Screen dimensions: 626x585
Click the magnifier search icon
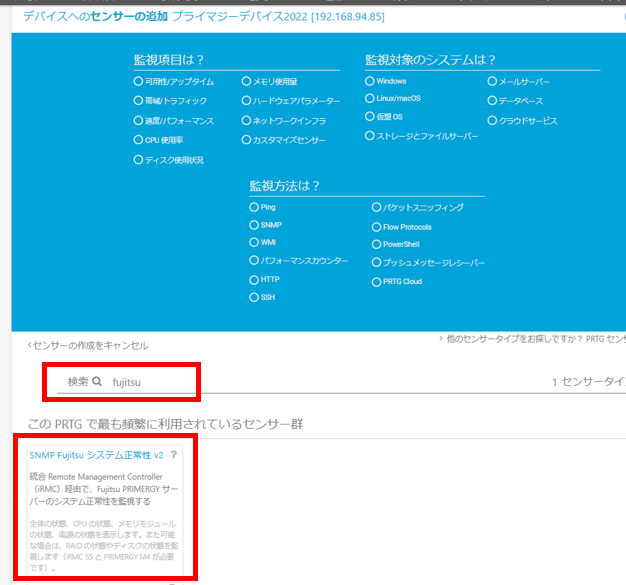[x=97, y=381]
